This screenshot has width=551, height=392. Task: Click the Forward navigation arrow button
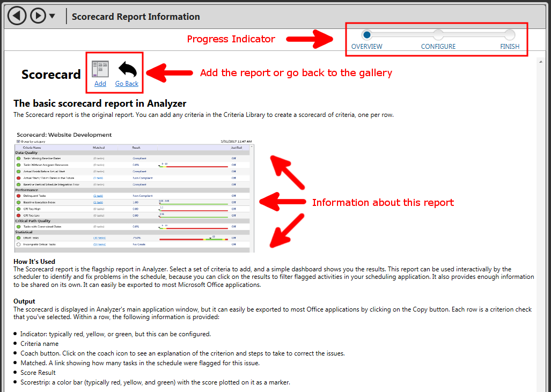pyautogui.click(x=38, y=16)
